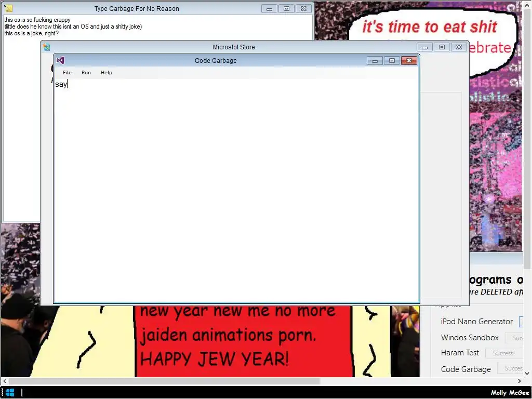
Task: Select the 'iPod Nano Generator' app label
Action: 477,321
